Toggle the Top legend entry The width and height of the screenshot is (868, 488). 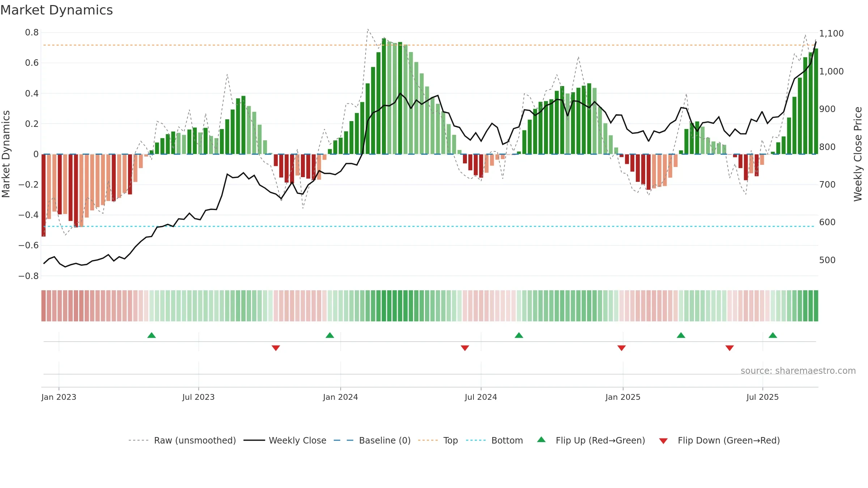pos(438,440)
